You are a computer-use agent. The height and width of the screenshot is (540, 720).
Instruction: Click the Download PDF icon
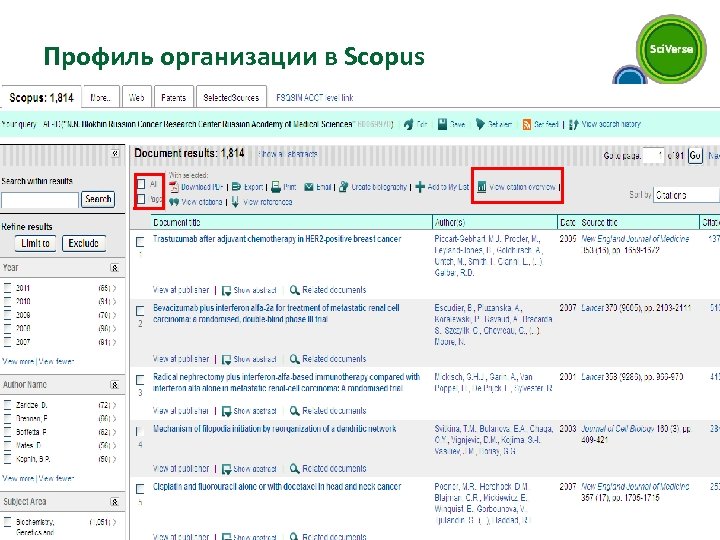coord(174,187)
